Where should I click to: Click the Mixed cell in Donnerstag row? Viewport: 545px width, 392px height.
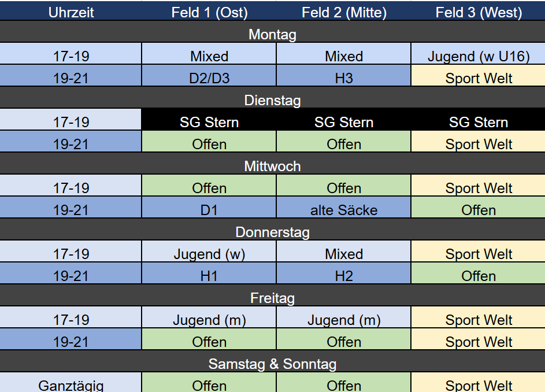coord(344,254)
